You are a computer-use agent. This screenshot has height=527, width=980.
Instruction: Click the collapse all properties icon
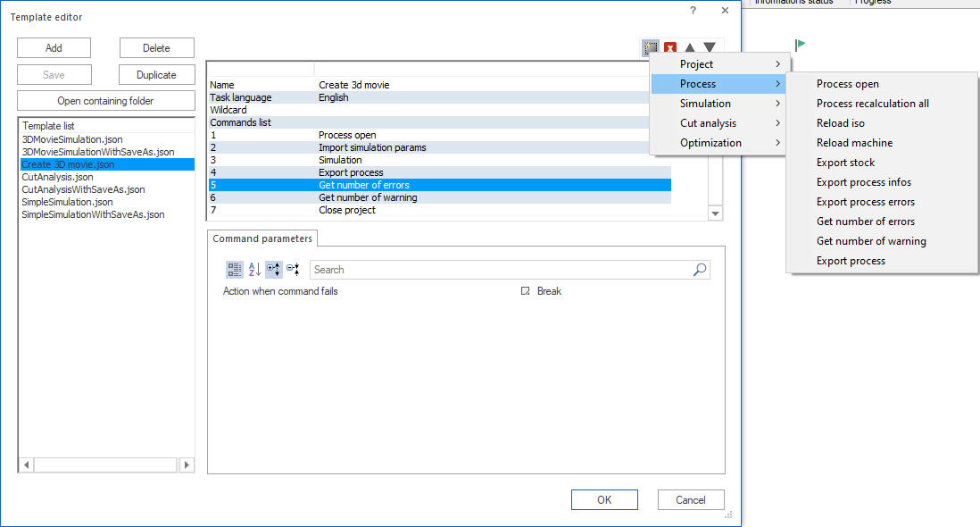coord(293,269)
